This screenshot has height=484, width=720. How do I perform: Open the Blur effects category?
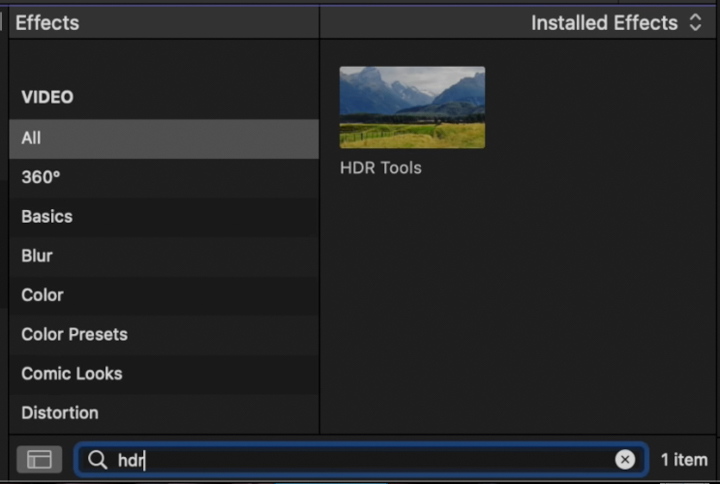164,256
